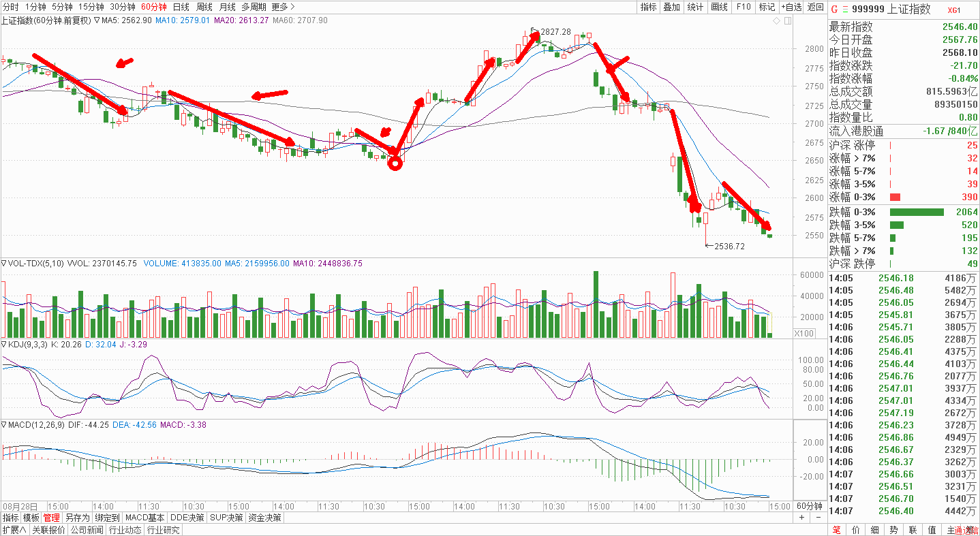Expand the MACD indicator triangle

point(4,424)
